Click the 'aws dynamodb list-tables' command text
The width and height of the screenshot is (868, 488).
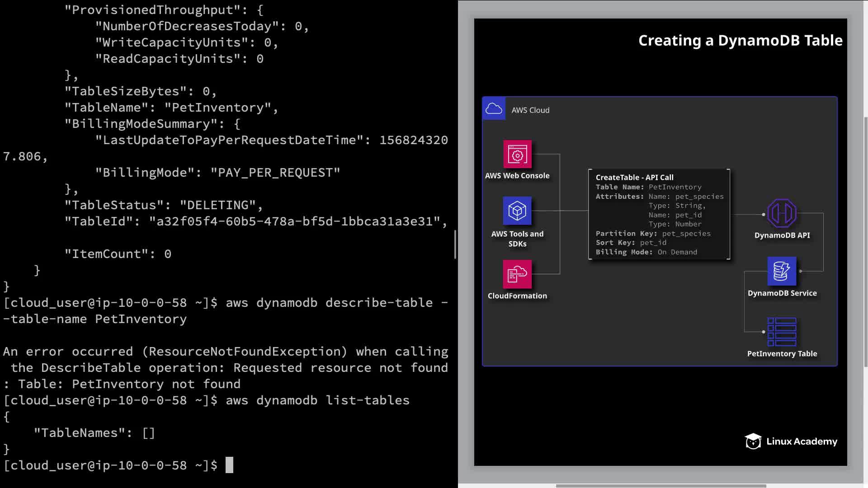click(x=317, y=400)
